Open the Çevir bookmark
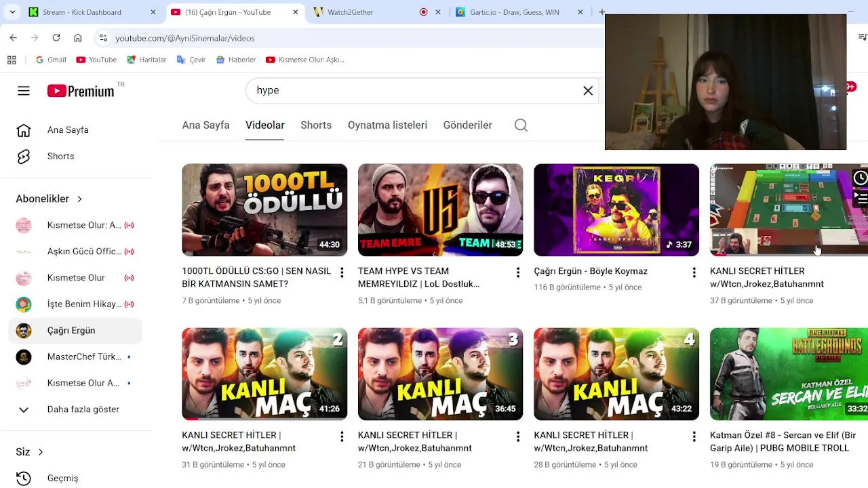This screenshot has width=868, height=488. pyautogui.click(x=191, y=60)
